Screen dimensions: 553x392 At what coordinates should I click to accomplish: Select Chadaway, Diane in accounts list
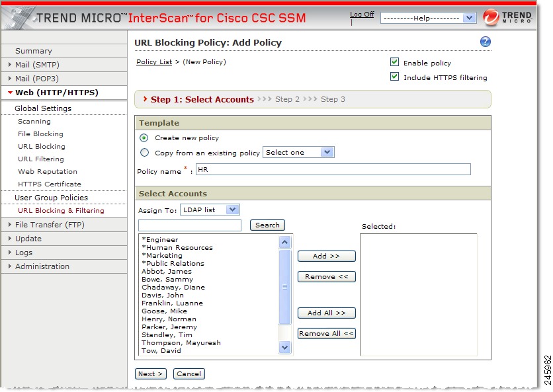click(173, 288)
